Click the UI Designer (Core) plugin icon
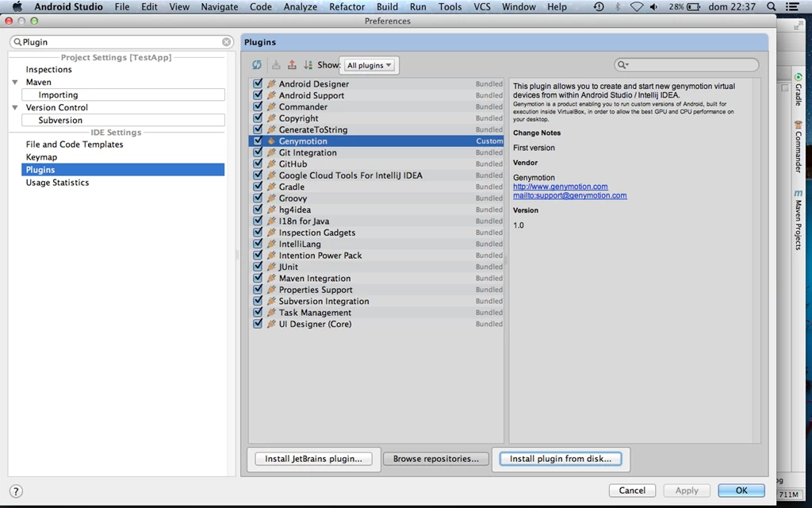This screenshot has height=508, width=812. point(271,324)
